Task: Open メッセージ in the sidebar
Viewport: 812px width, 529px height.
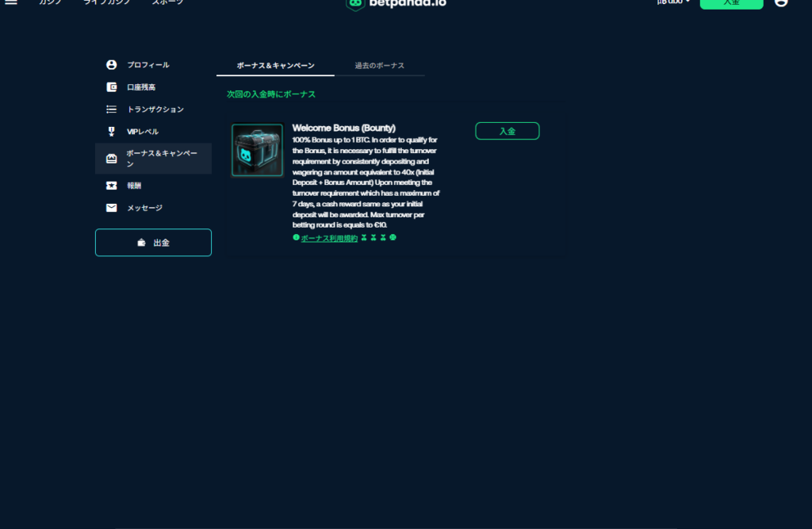Action: click(x=153, y=208)
